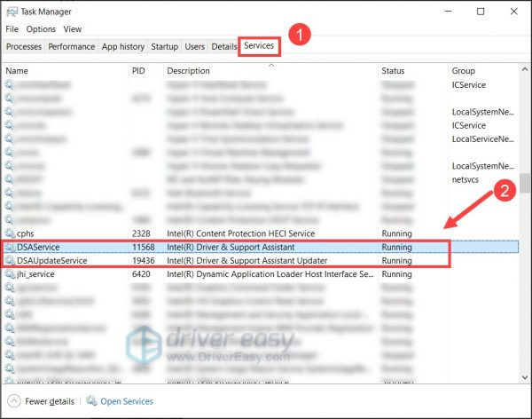Click the DSAService gear icon
Screen dimensions: 532x419
pos(10,247)
